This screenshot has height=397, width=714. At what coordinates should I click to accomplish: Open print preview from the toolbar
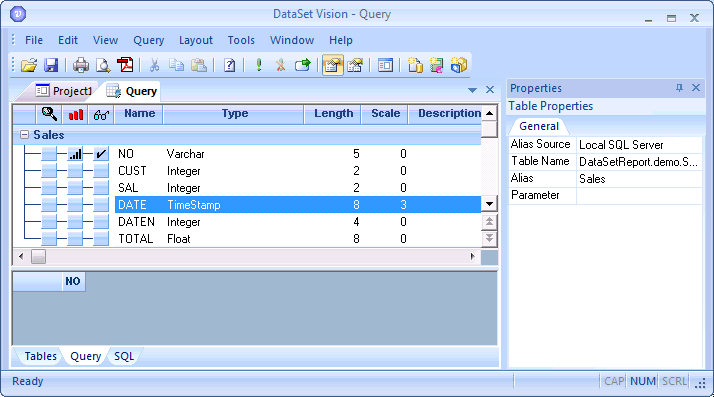[103, 65]
